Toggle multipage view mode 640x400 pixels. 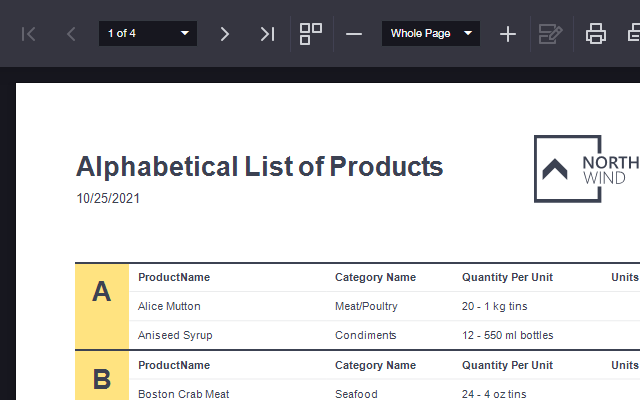pos(311,34)
